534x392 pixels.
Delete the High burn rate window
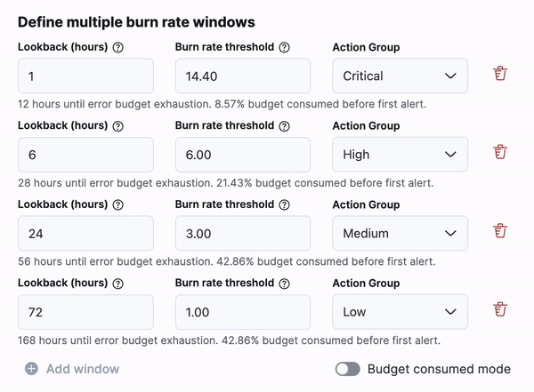tap(500, 153)
